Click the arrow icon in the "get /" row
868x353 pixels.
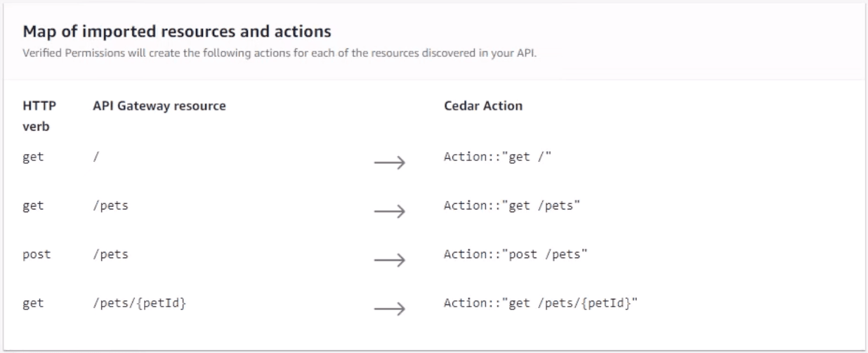click(390, 163)
